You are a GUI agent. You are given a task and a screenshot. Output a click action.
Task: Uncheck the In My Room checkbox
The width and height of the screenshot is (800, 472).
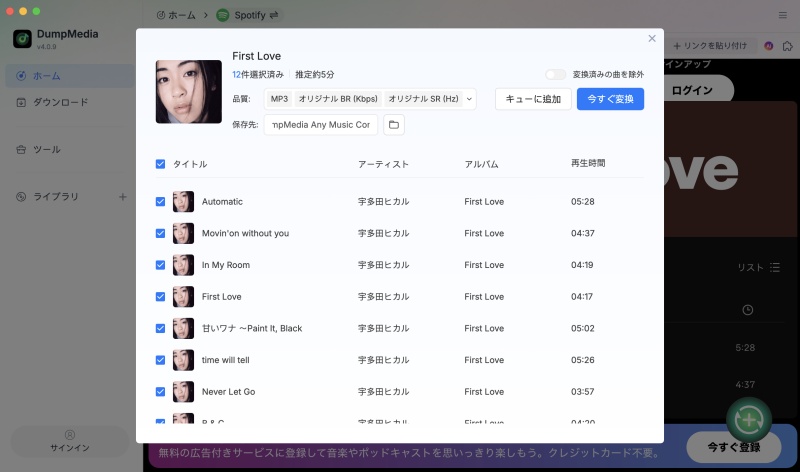tap(160, 265)
